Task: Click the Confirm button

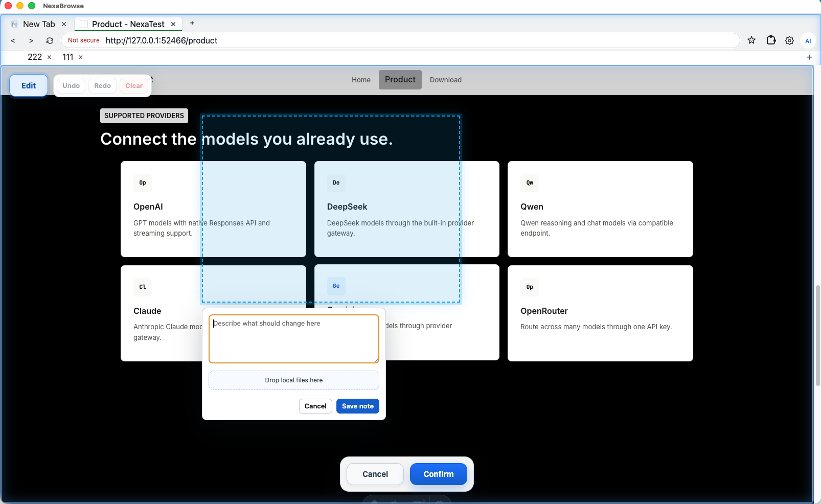Action: coord(439,474)
